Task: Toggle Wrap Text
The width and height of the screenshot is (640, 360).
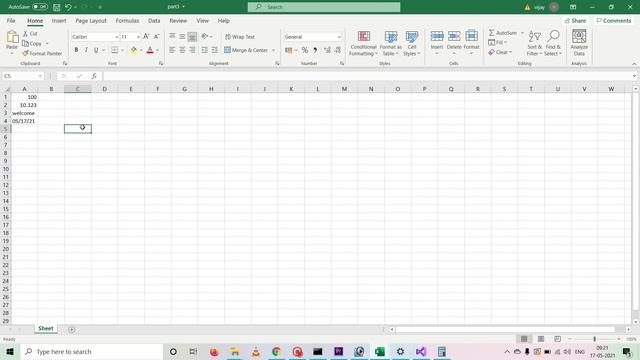Action: click(240, 37)
